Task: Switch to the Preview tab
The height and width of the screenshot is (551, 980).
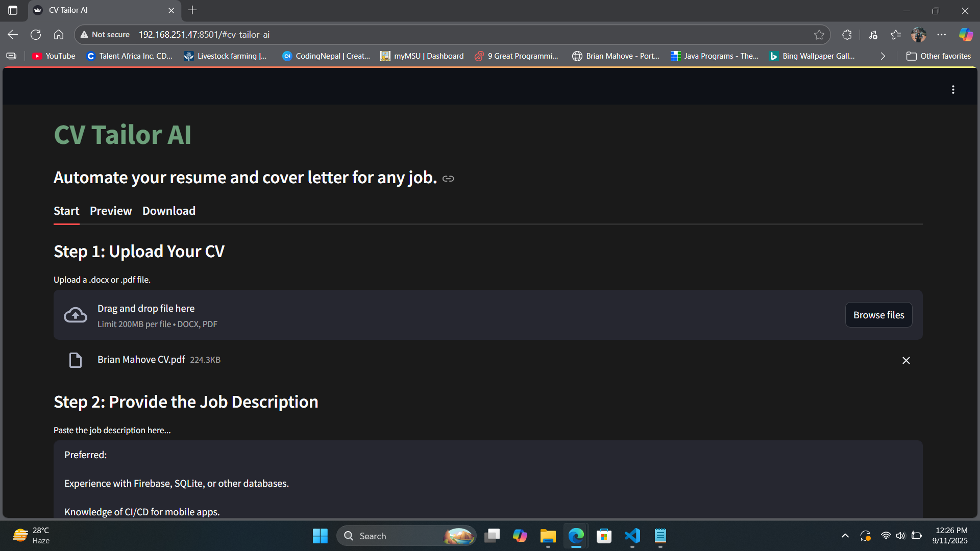Action: (x=111, y=211)
